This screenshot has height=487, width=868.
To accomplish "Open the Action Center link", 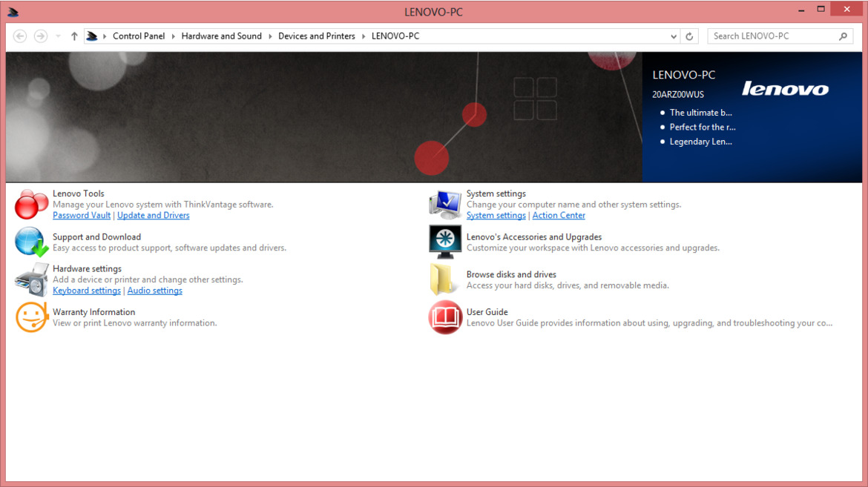I will click(x=559, y=215).
